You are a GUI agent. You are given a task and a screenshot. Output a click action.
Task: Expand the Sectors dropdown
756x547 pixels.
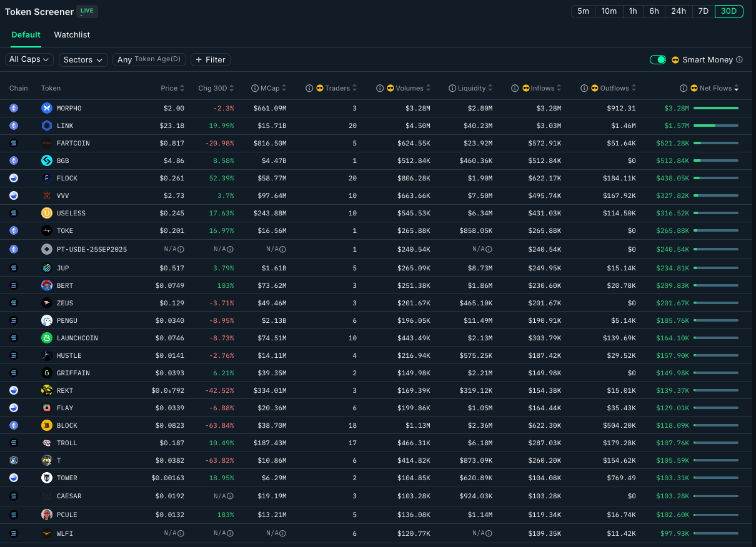(83, 59)
